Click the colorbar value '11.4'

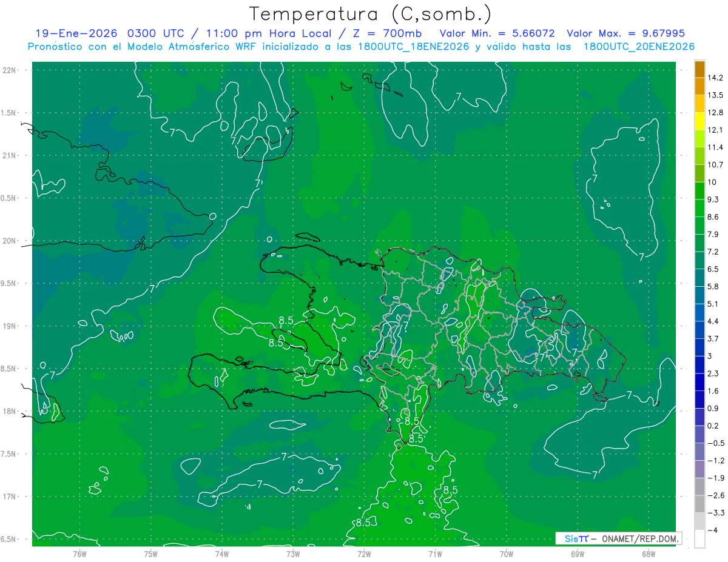pos(716,147)
